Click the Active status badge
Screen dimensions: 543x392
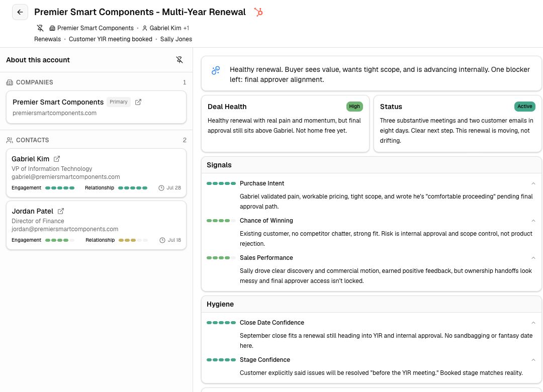click(x=524, y=107)
